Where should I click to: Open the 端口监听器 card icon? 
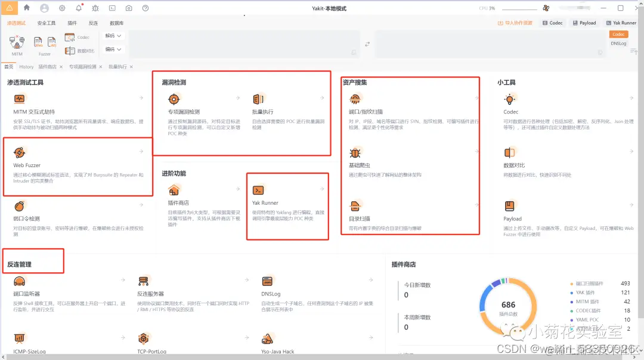[19, 281]
